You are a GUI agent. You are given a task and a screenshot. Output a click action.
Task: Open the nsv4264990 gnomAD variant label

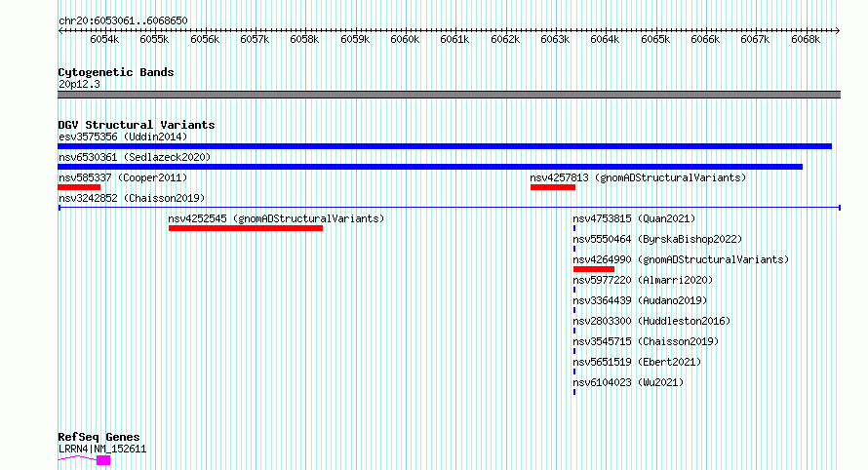click(681, 259)
